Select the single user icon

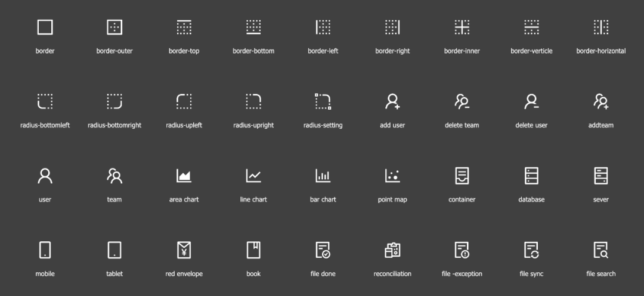tap(45, 176)
